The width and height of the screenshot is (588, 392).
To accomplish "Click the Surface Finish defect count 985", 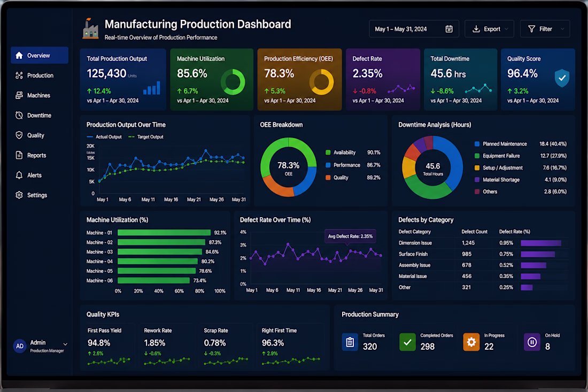I will point(467,254).
